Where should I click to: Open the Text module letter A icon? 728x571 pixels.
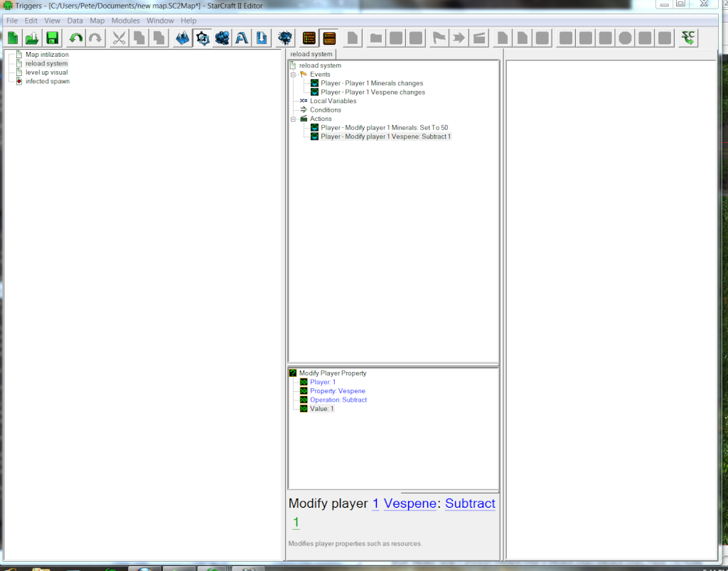tap(242, 38)
